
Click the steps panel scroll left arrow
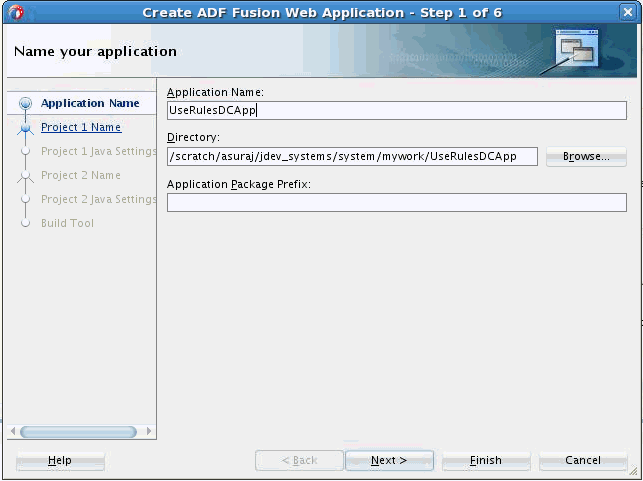coord(13,431)
